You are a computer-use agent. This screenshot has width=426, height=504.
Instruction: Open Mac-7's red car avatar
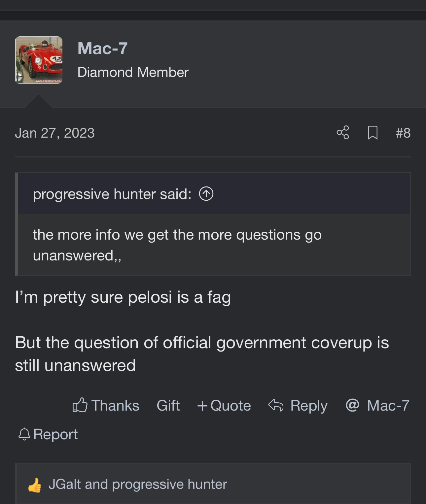[39, 60]
